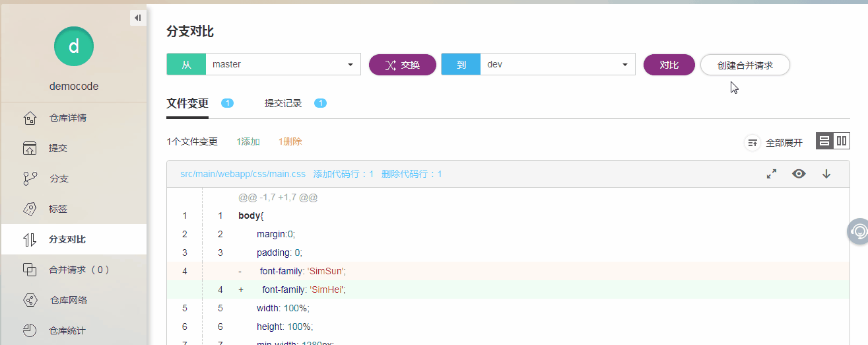
Task: Open the repository details home icon
Action: [x=30, y=118]
